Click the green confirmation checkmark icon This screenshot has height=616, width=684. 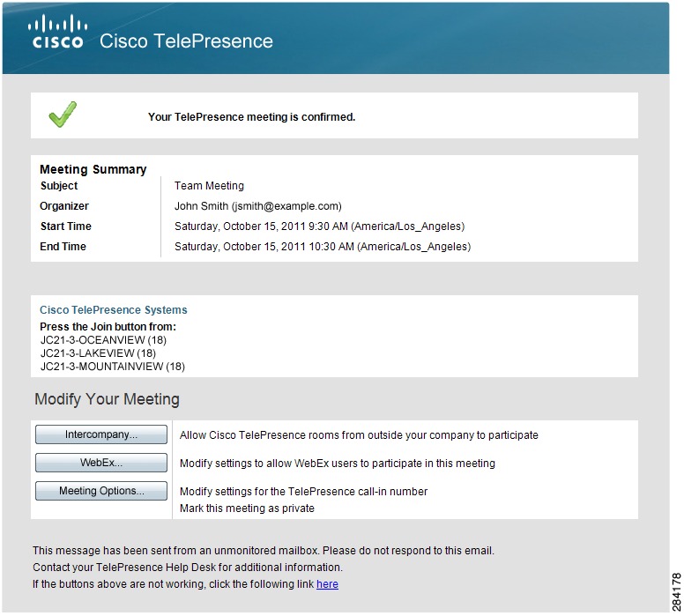pos(63,115)
